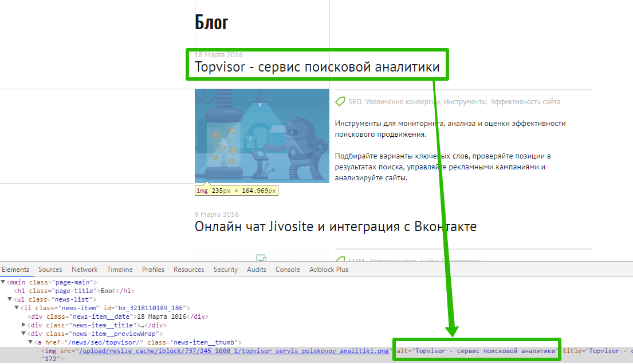Click the Блог page heading
This screenshot has height=364, width=633.
pos(211,22)
